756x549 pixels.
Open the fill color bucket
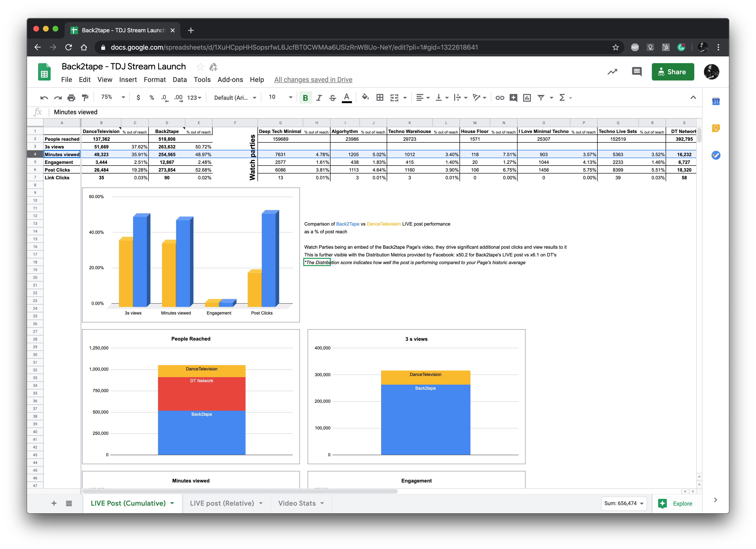(365, 97)
